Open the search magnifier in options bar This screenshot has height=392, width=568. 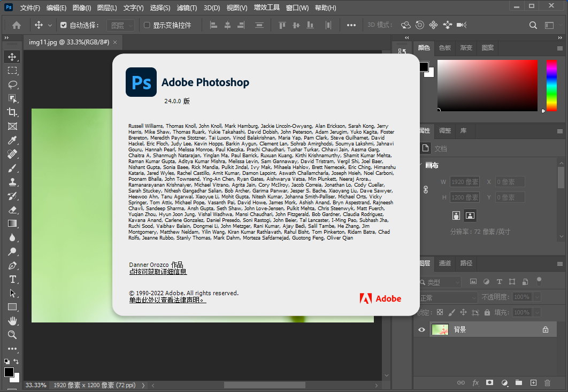pos(533,25)
